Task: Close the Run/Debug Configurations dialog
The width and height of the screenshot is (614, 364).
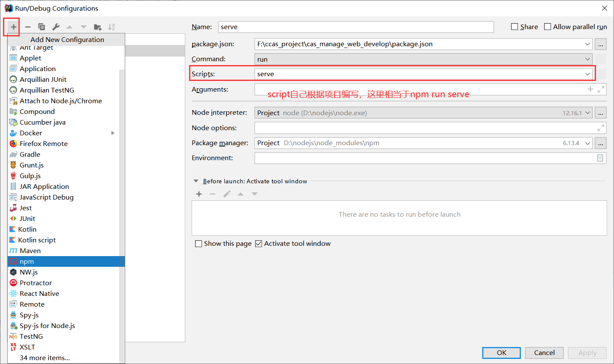Action: pyautogui.click(x=604, y=8)
